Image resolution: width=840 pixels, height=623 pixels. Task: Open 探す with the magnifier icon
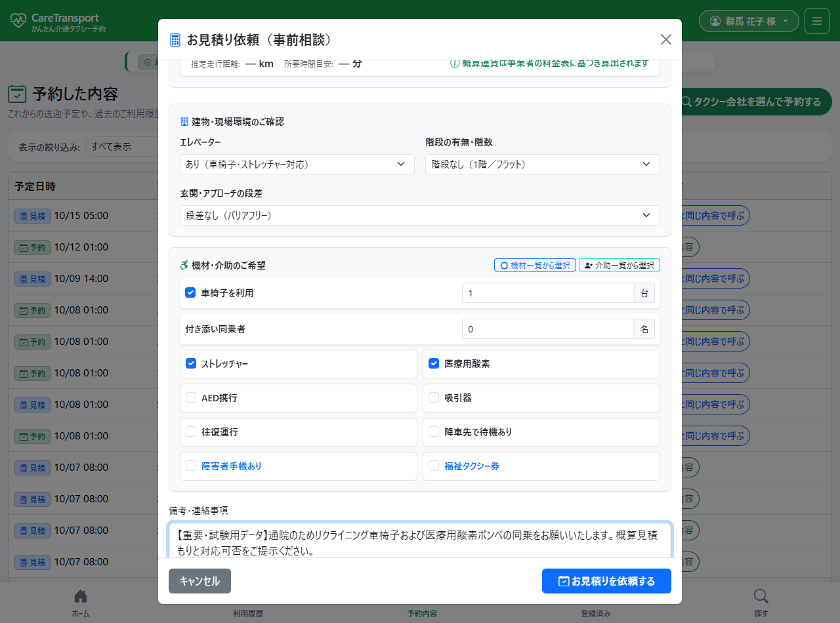761,596
